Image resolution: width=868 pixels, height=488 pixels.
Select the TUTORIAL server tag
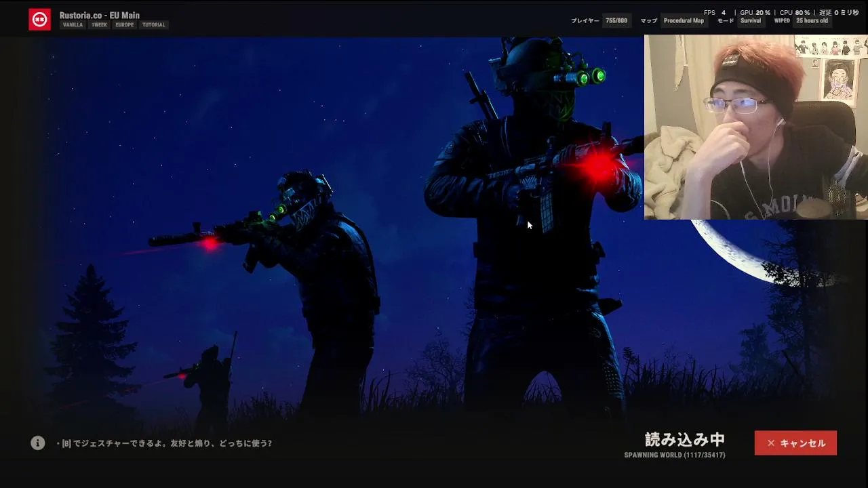click(x=154, y=25)
